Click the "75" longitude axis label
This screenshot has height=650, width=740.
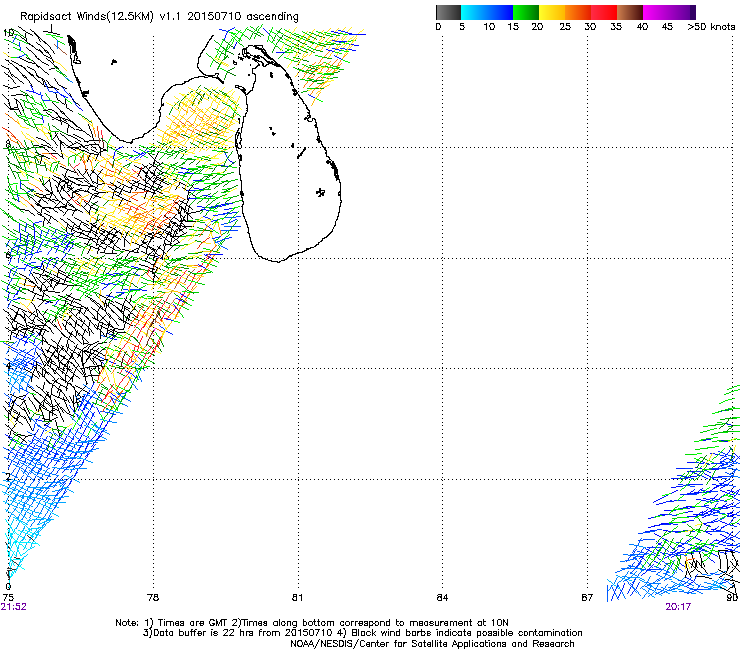coord(8,598)
